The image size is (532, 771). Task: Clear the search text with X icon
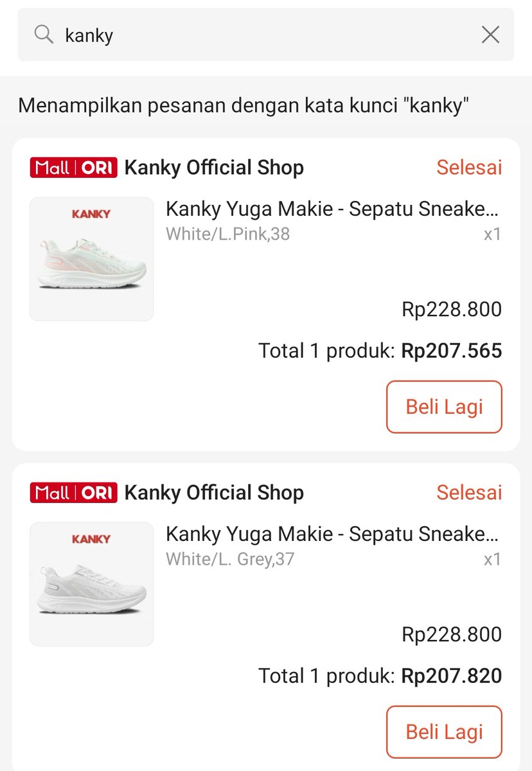tap(490, 35)
